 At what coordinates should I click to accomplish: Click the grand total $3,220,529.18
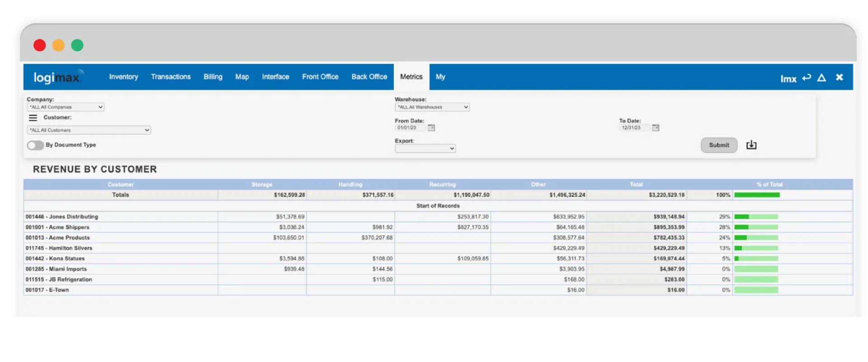[667, 195]
